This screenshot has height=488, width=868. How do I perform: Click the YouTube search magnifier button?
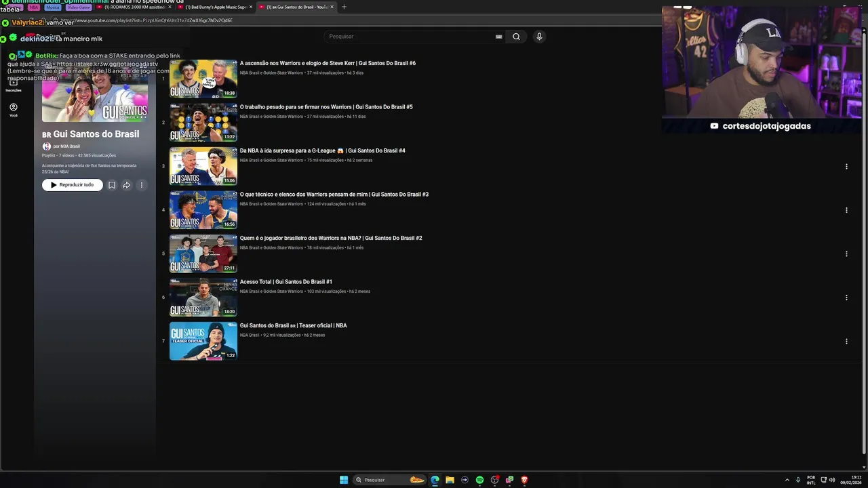[516, 37]
